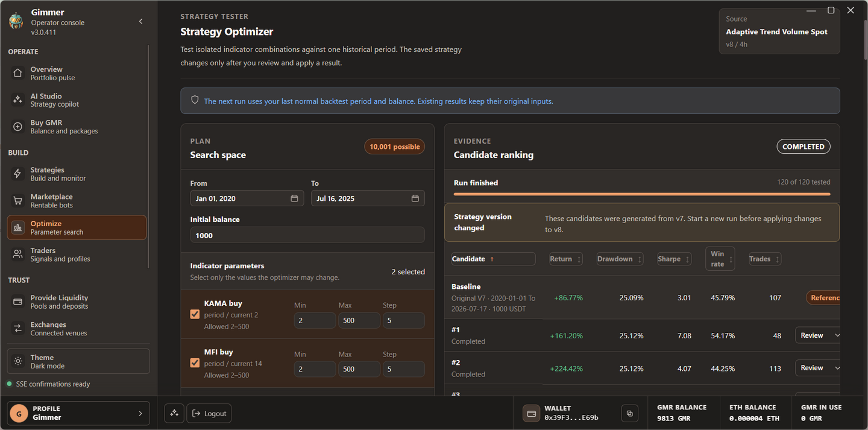Click the Optimize chart icon
The height and width of the screenshot is (430, 868).
click(x=18, y=227)
